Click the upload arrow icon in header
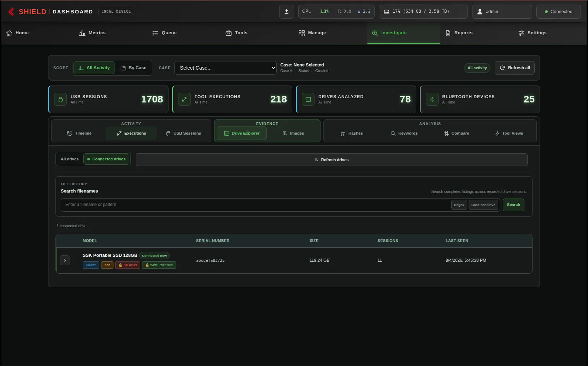Viewport: 588px width, 366px height. [287, 11]
